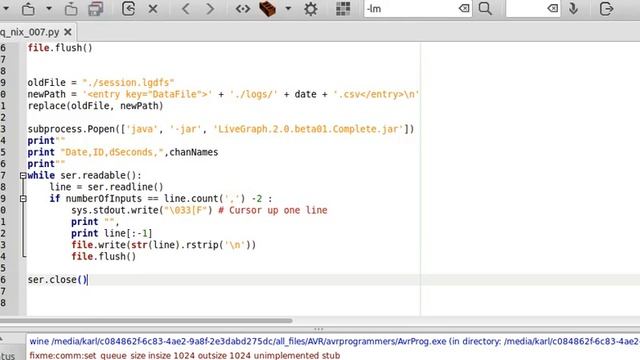Viewport: 640px width, 360px height.
Task: Build with the brick icon
Action: [x=267, y=9]
